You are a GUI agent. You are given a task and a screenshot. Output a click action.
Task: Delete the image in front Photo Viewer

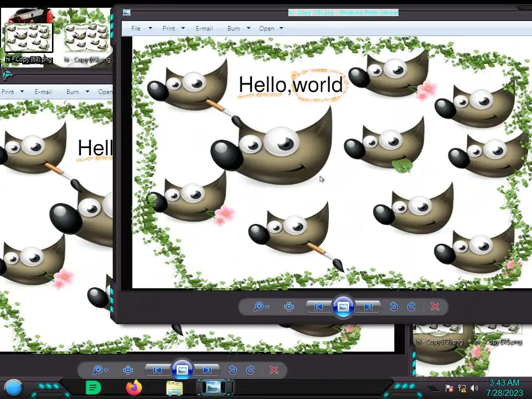tap(435, 307)
